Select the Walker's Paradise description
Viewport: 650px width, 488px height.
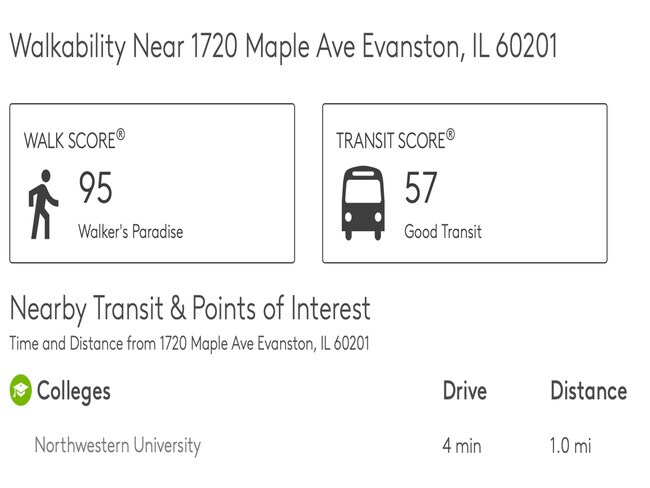[131, 231]
